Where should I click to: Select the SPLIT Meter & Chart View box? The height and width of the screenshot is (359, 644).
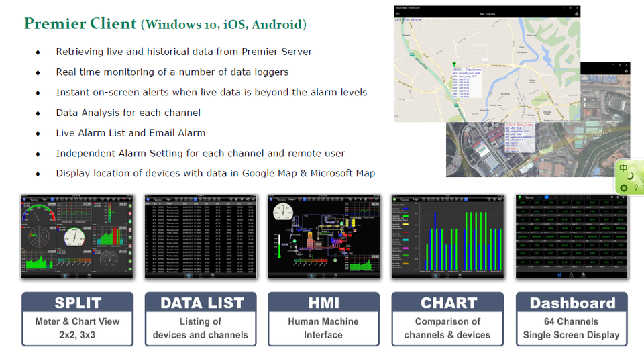[77, 319]
